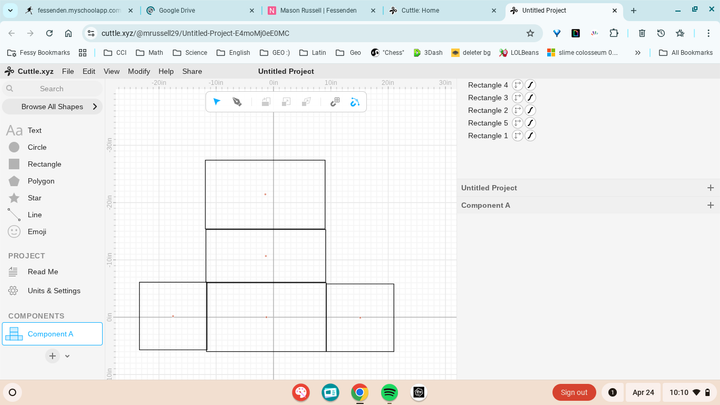
Task: Open the File menu
Action: point(67,72)
